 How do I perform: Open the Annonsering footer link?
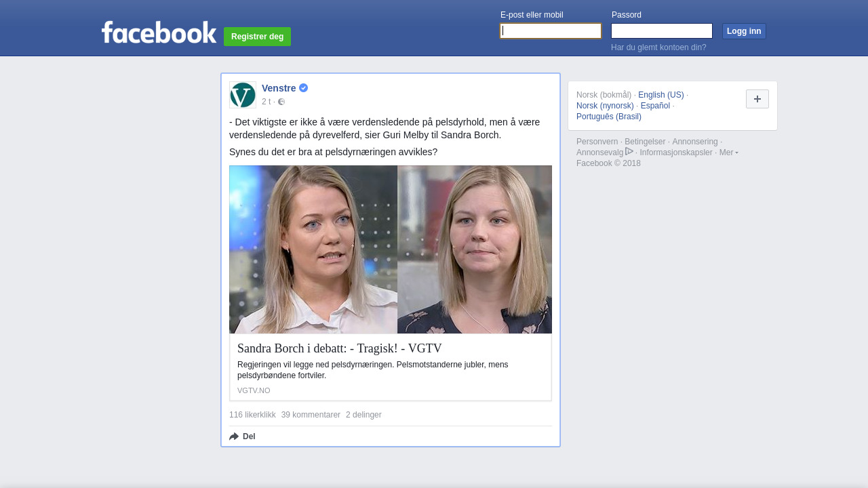(695, 142)
